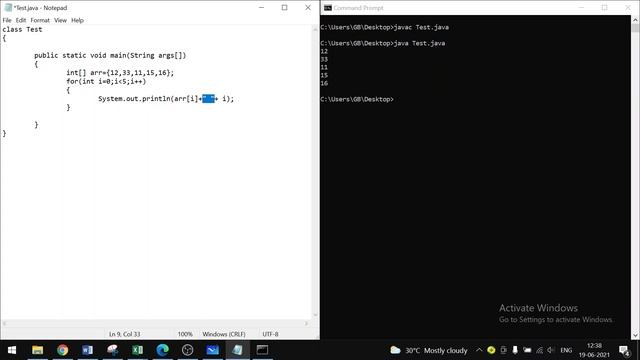
Task: Click the highlighted selection in println line
Action: point(208,99)
